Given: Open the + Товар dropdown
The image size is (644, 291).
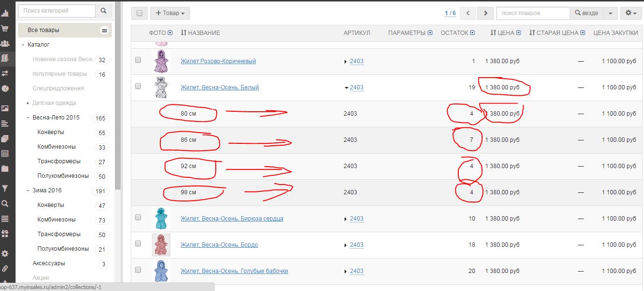Looking at the screenshot, I should click(x=170, y=13).
